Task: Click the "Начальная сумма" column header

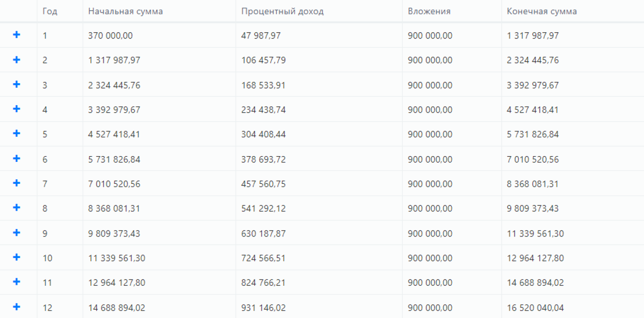Action: click(125, 12)
